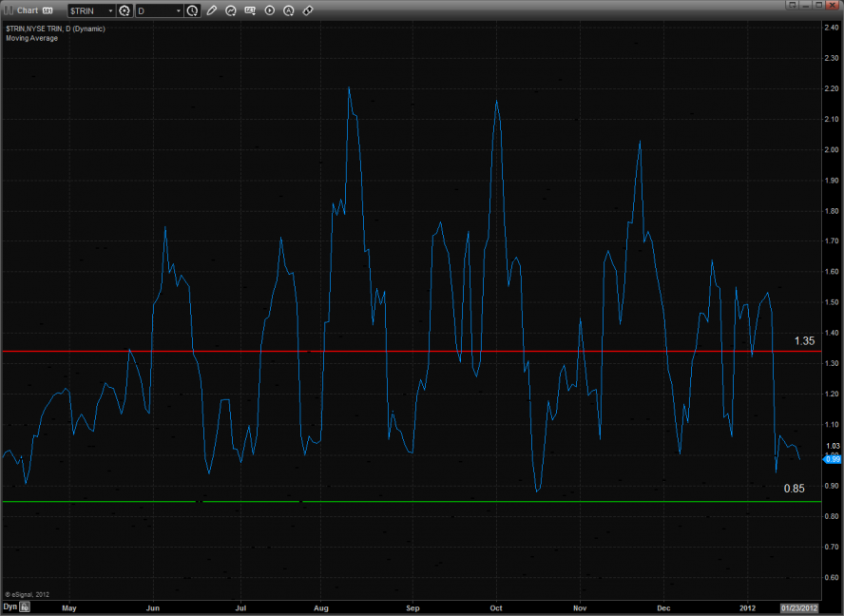
Task: Minimize the Chart window
Action: point(806,5)
